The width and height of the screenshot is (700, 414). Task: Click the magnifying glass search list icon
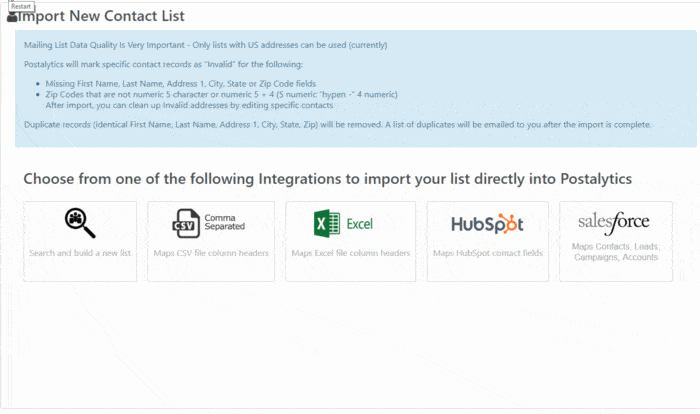point(80,222)
